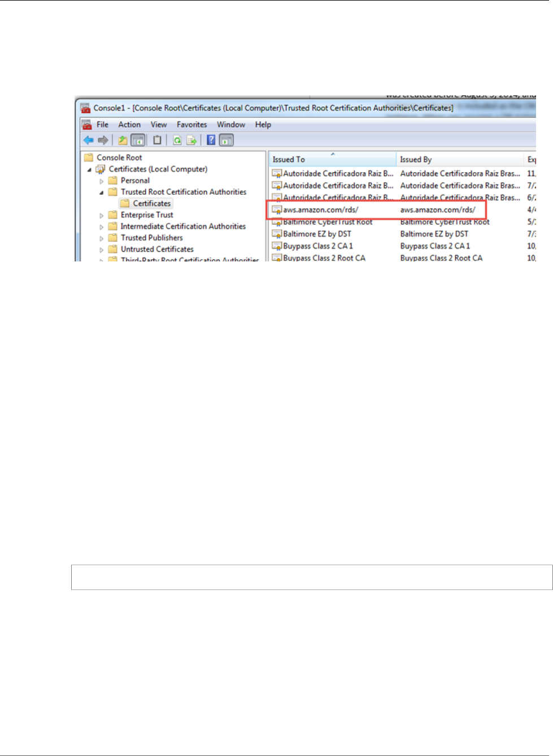Select the Personal folder label
The image size is (553, 756).
(135, 181)
